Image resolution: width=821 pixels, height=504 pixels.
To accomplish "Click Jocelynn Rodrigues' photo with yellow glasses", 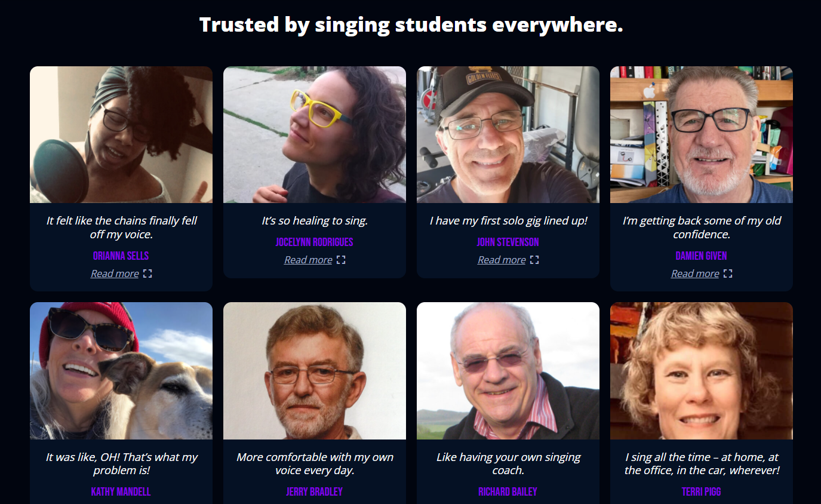I will pyautogui.click(x=315, y=134).
